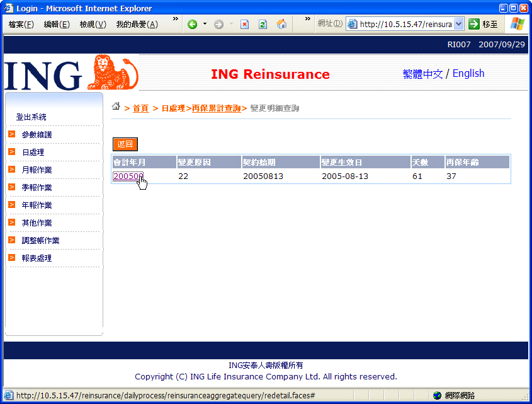
Task: Click the 契約始期 column header
Action: tap(281, 163)
